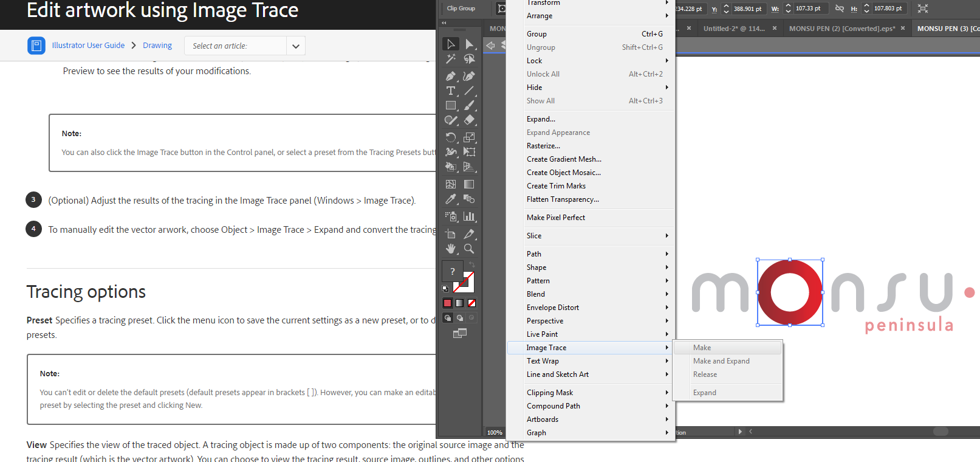Pick the Free Transform tool
Screen dimensions: 980x462
pyautogui.click(x=469, y=152)
